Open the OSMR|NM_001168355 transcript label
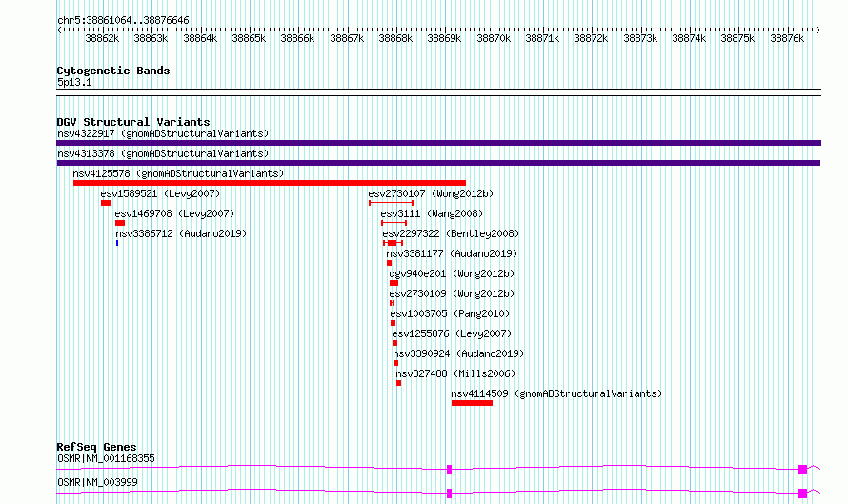This screenshot has width=848, height=504. tap(106, 458)
